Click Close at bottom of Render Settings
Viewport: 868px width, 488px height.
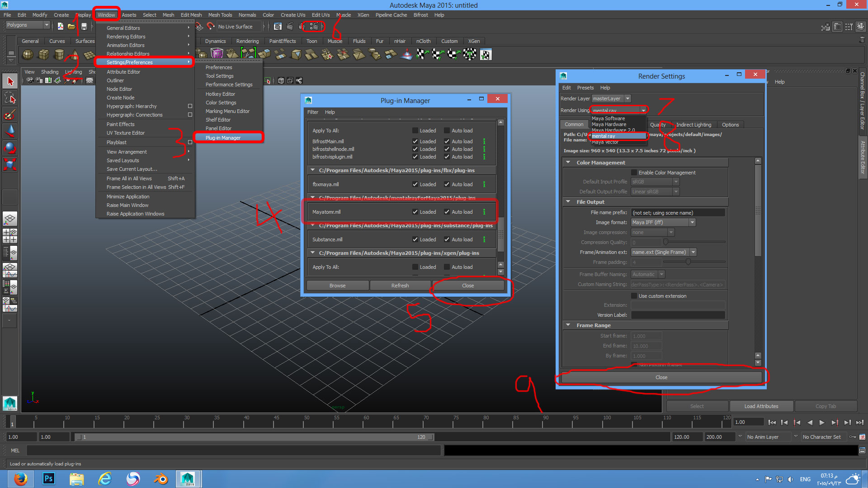(661, 377)
